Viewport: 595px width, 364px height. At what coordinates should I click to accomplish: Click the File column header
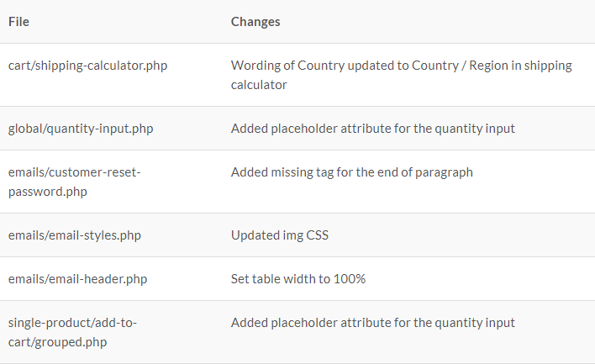coord(18,22)
